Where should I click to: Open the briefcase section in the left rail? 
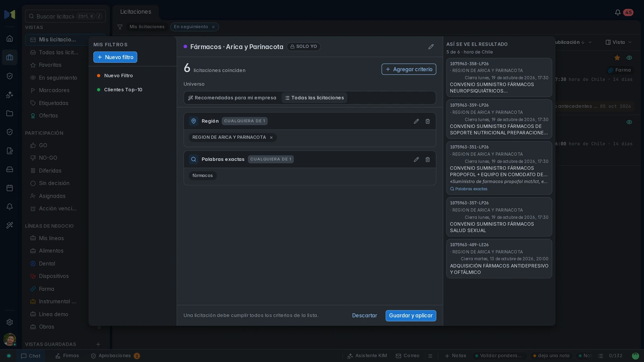(10, 57)
